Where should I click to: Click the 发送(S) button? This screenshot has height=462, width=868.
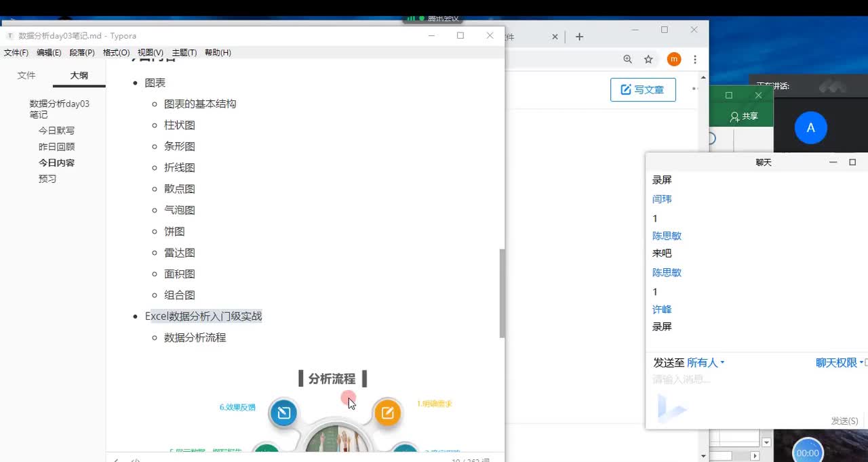(x=844, y=421)
